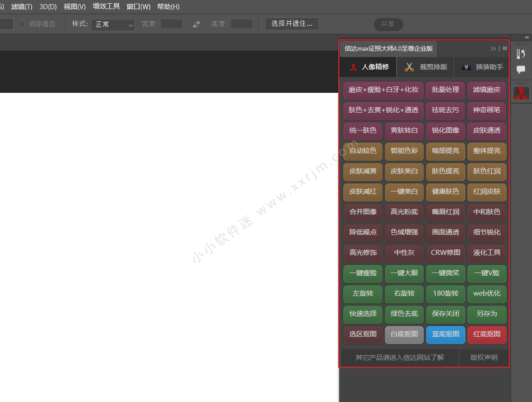Screen dimensions: 532x402
Task: Toggle the 消除锯齿 checkbox
Action: (x=22, y=24)
